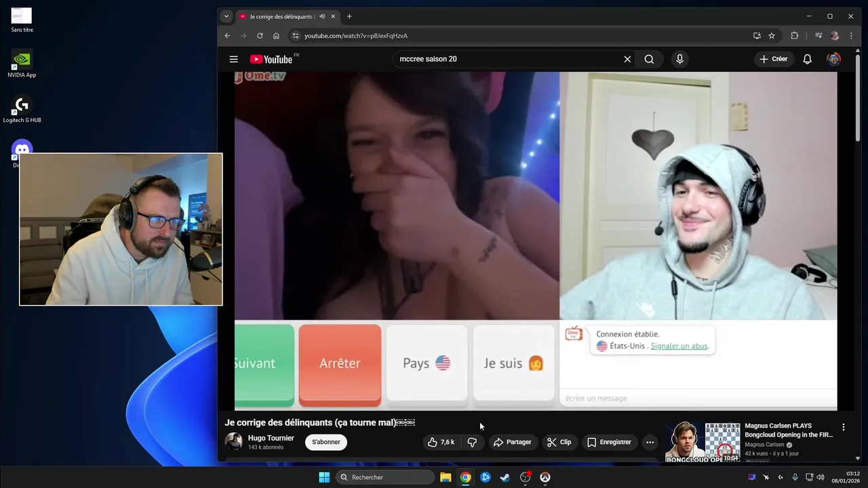The width and height of the screenshot is (868, 488).
Task: Click the page vertical scrollbar thumb
Action: pyautogui.click(x=858, y=99)
